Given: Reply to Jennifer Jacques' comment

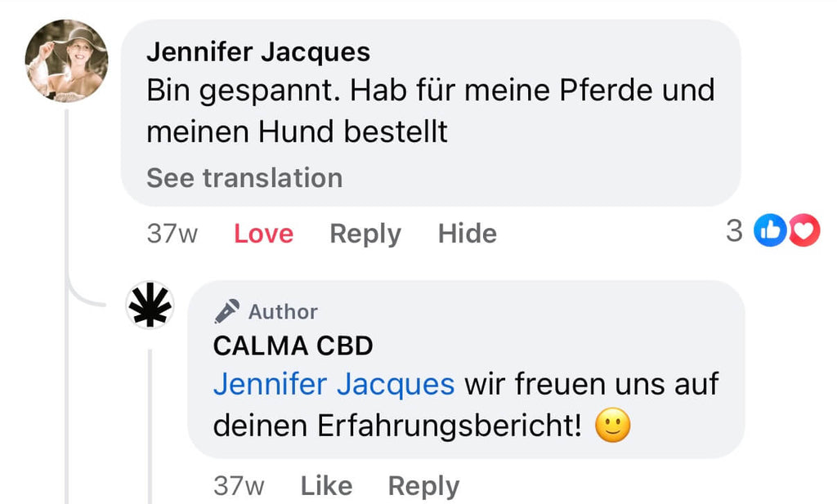Looking at the screenshot, I should (x=365, y=234).
